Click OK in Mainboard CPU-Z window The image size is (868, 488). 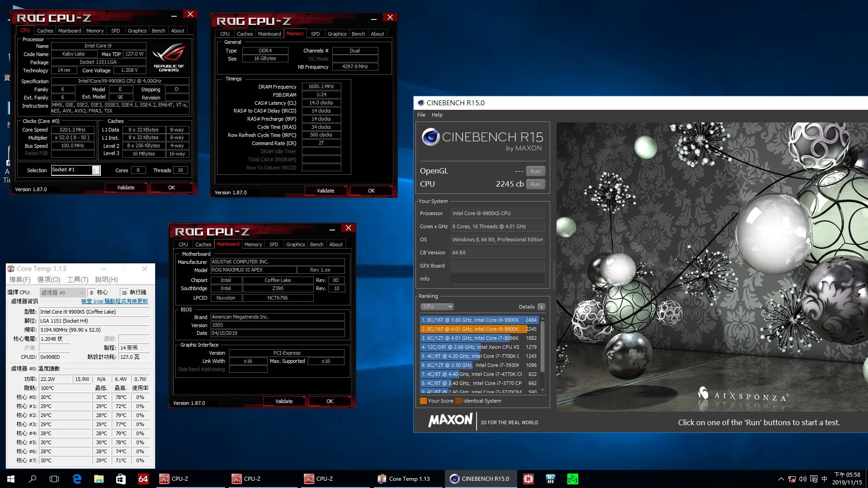(x=330, y=401)
